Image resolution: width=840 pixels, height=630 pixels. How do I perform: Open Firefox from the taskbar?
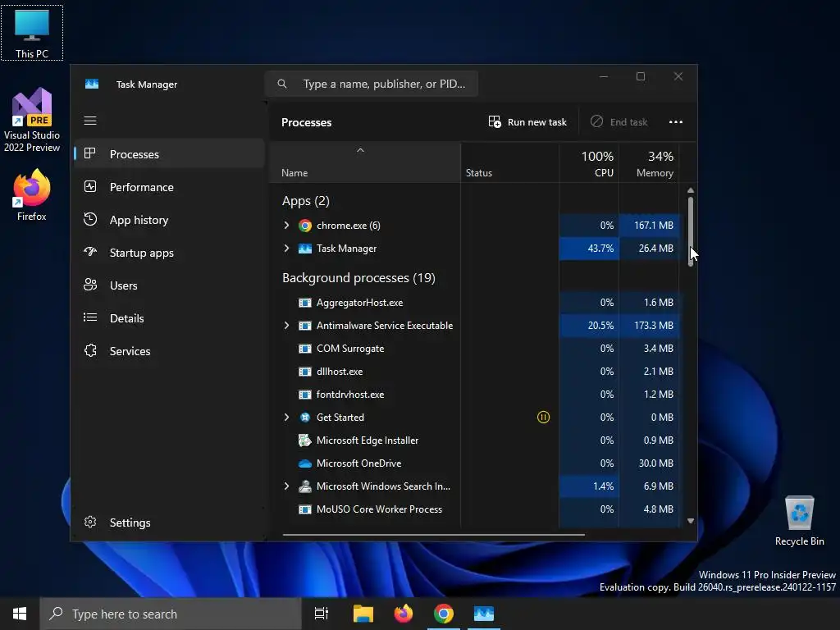[x=404, y=614]
